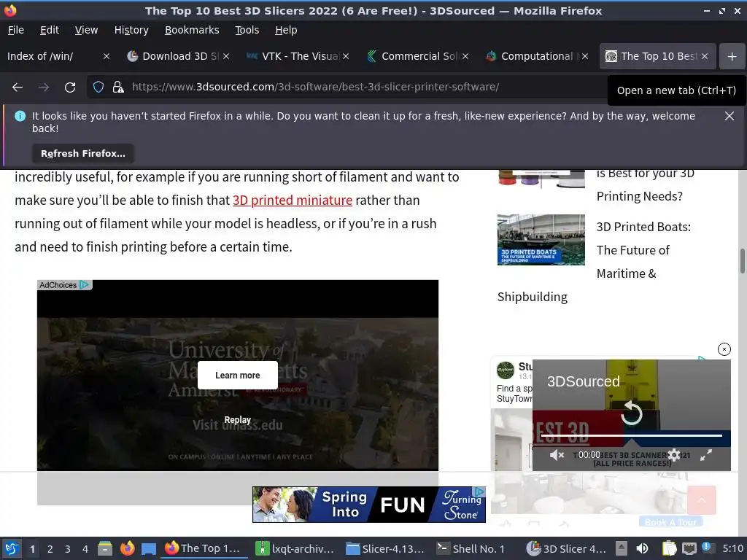Click the page vertical scrollbar handle
This screenshot has width=747, height=560.
click(x=742, y=261)
